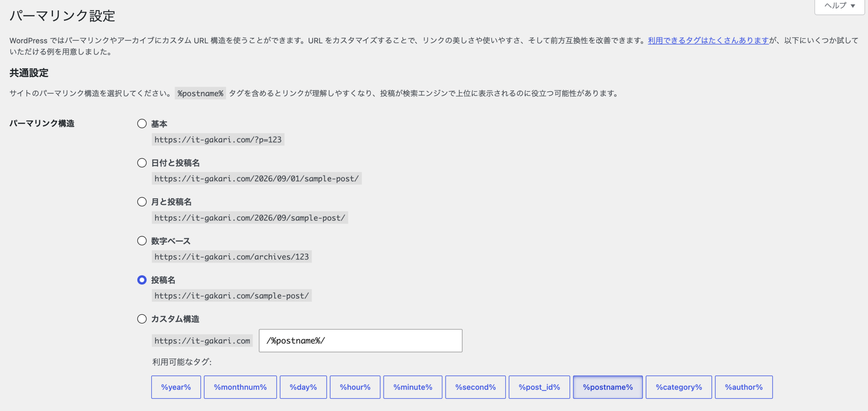Add the %monthnum% tag button
868x411 pixels.
pos(240,387)
